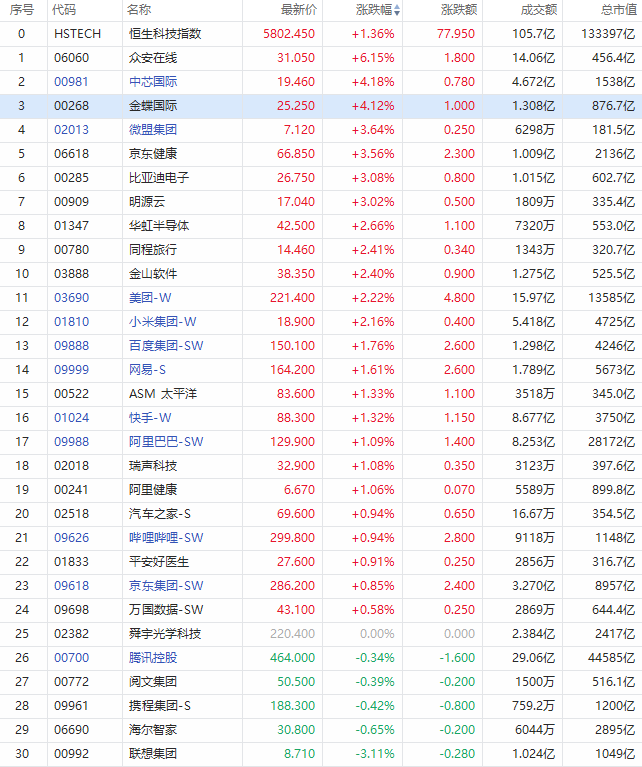The width and height of the screenshot is (642, 767).
Task: Select the 京东健康 row name
Action: (153, 154)
